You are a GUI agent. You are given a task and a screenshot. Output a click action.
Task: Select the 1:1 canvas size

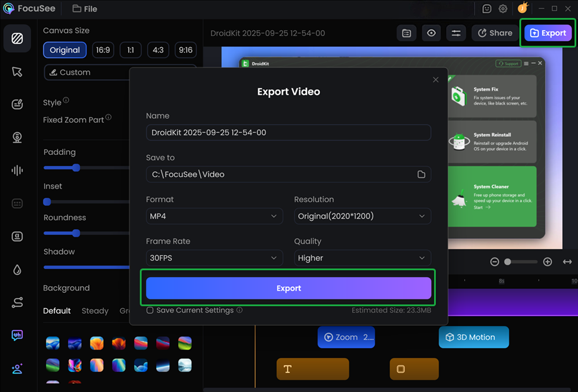(131, 50)
